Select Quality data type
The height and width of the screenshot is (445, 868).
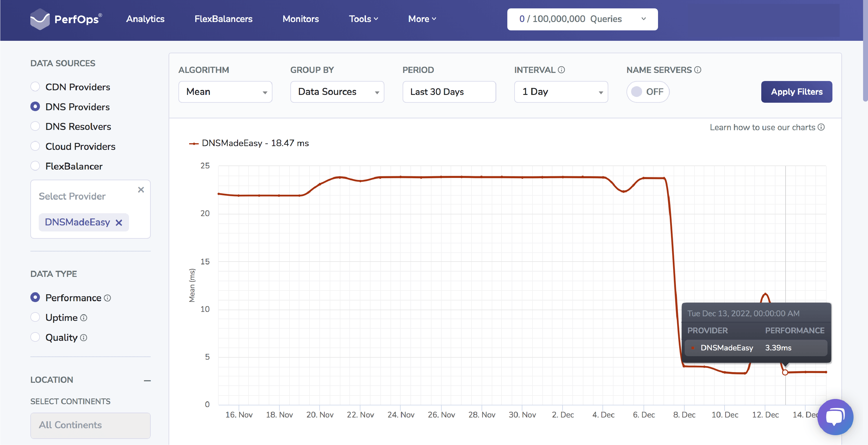click(x=35, y=337)
